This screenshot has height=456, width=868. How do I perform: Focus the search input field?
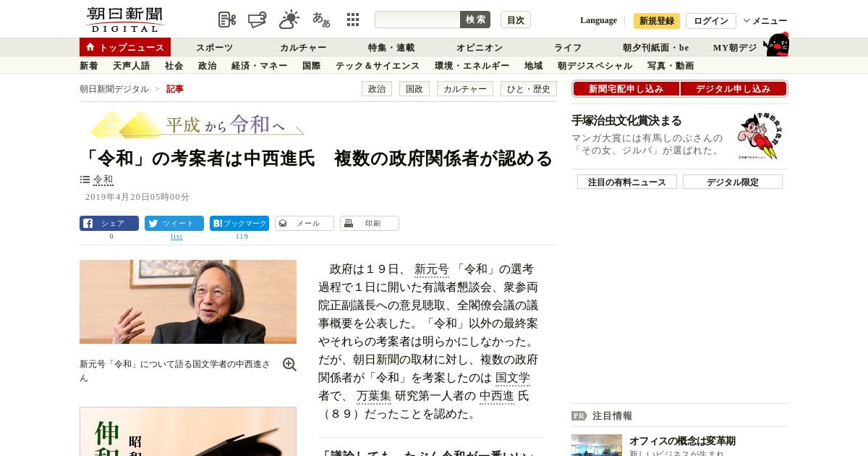[417, 20]
